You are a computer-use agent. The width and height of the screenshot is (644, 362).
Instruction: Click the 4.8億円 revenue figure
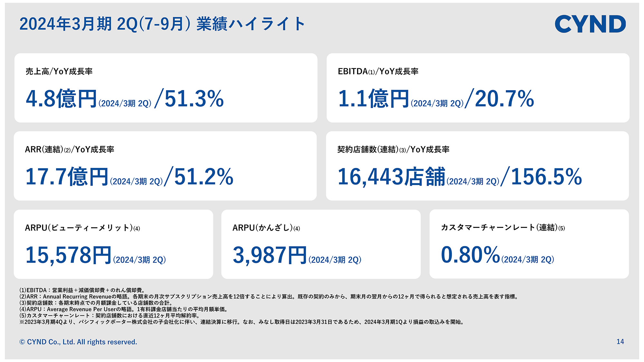pos(61,99)
